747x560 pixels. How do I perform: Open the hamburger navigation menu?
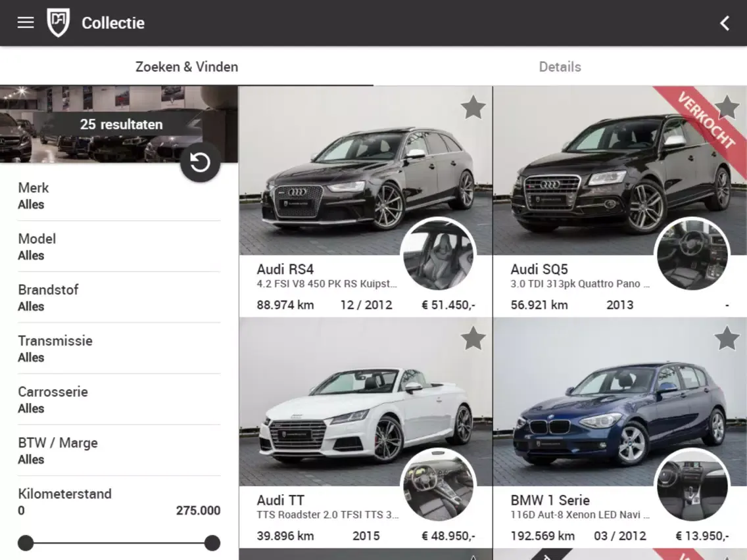coord(26,23)
